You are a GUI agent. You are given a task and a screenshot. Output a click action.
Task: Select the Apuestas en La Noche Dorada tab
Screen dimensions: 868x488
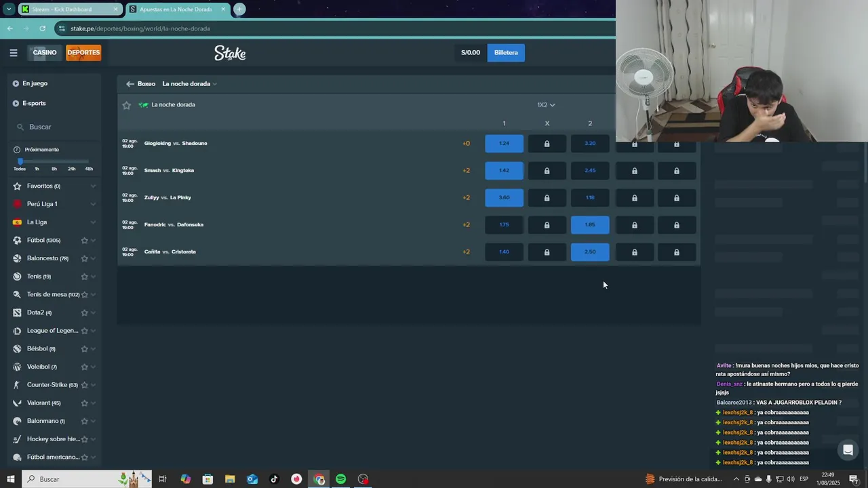click(177, 9)
